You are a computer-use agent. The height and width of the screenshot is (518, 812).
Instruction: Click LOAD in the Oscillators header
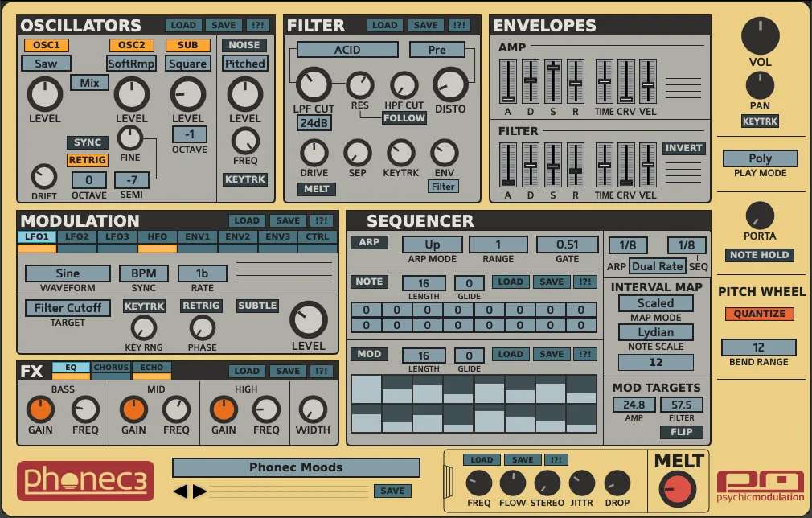183,25
